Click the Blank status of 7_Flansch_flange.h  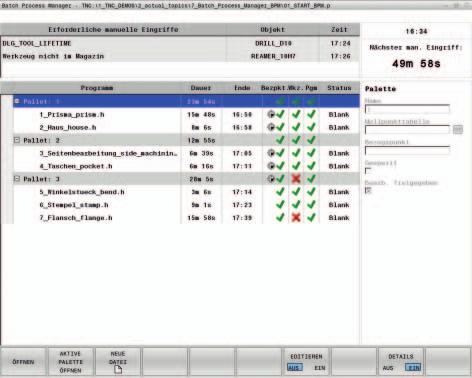pos(339,218)
